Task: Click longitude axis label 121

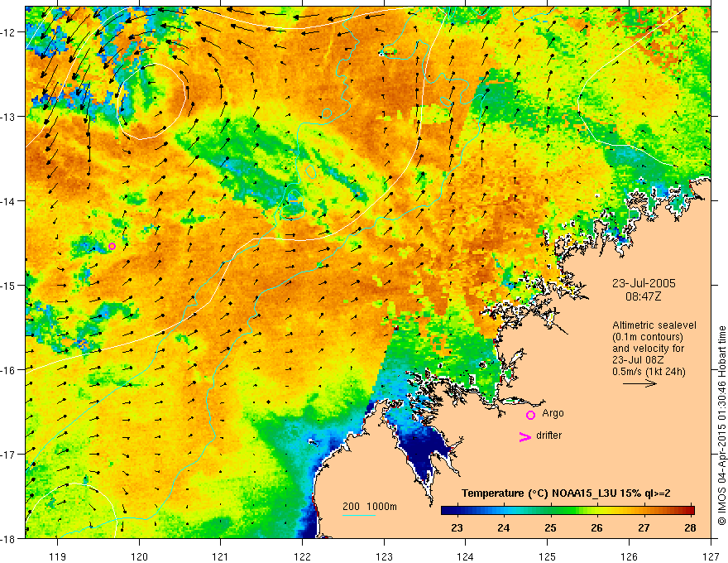Action: tap(221, 556)
